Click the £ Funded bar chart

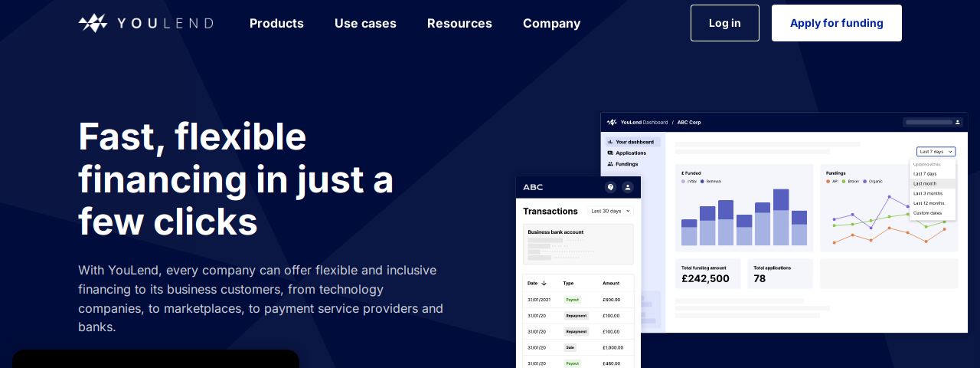point(744,217)
